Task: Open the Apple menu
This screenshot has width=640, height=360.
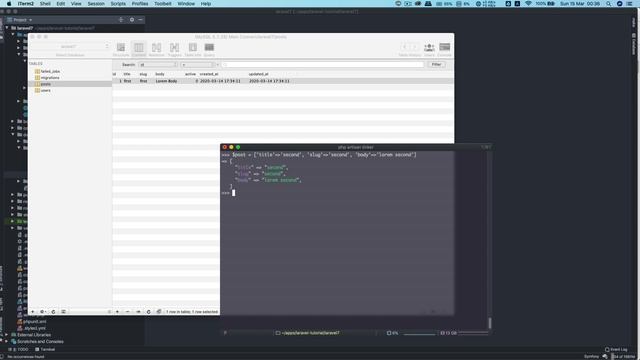Action: pyautogui.click(x=9, y=4)
